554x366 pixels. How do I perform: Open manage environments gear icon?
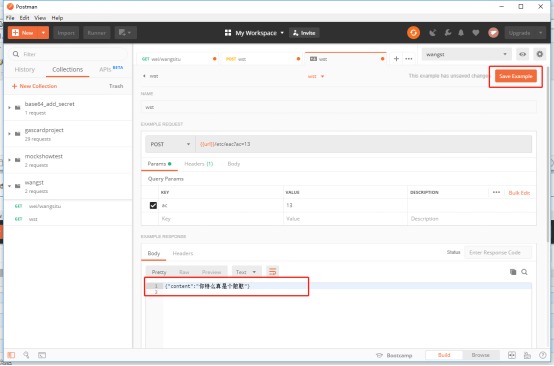(x=540, y=54)
